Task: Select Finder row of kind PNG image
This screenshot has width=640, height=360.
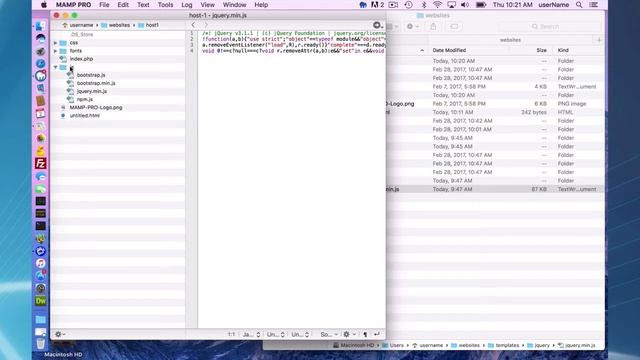Action: pos(495,104)
